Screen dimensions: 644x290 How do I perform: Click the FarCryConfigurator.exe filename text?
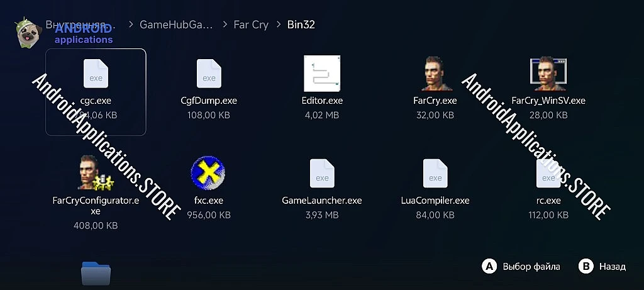point(96,206)
